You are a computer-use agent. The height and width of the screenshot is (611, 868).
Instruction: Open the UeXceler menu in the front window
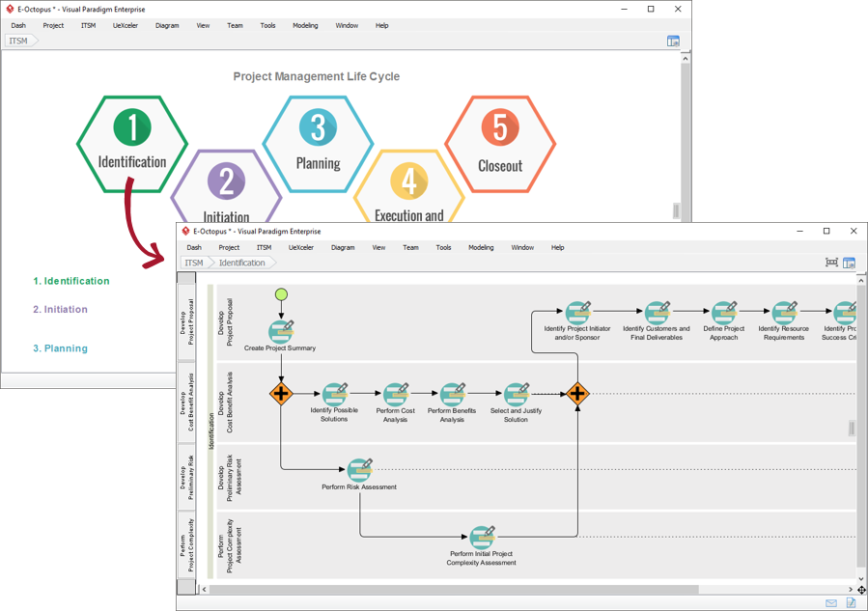[301, 247]
